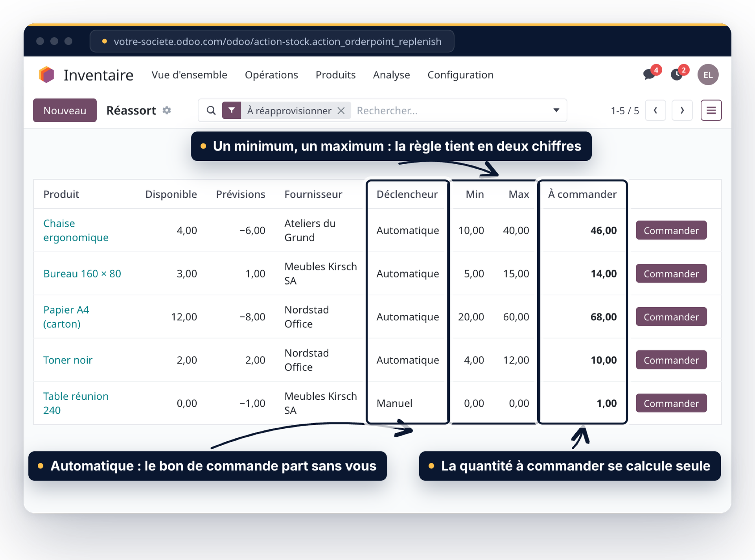Open the Analyse menu
The image size is (755, 560).
tap(391, 75)
